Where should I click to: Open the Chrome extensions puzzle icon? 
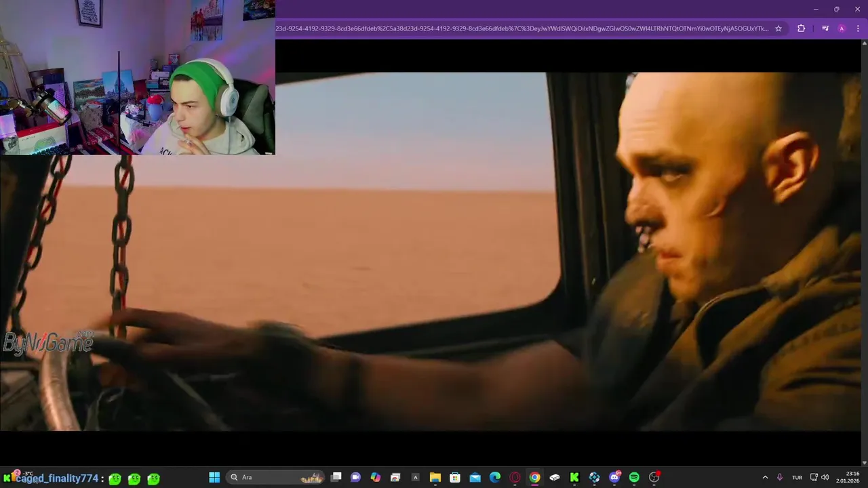pyautogui.click(x=801, y=28)
